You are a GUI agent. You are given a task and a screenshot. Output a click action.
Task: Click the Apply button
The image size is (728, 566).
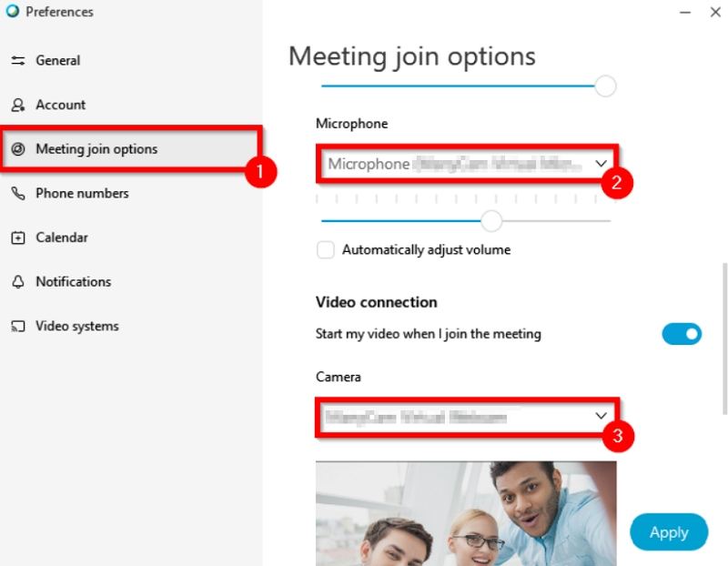pos(669,532)
